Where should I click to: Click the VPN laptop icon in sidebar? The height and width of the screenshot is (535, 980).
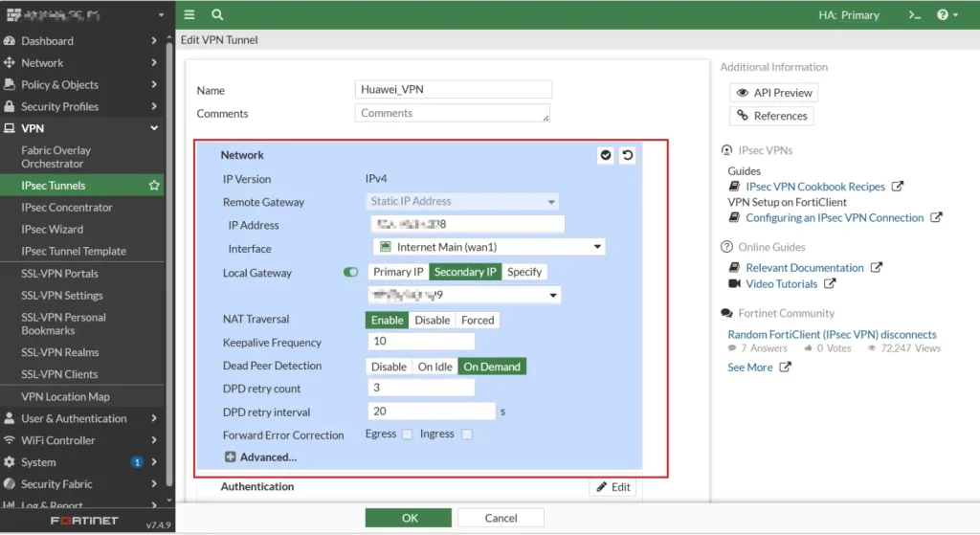point(10,128)
